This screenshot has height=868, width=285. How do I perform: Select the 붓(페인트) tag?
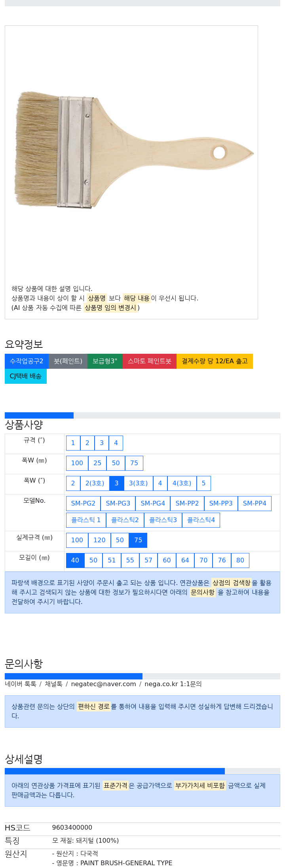point(68,361)
